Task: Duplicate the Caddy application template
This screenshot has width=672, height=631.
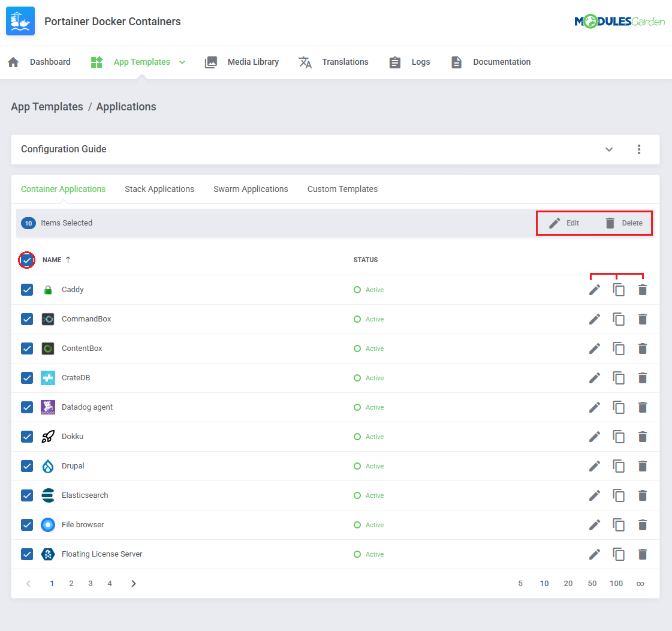Action: 619,290
